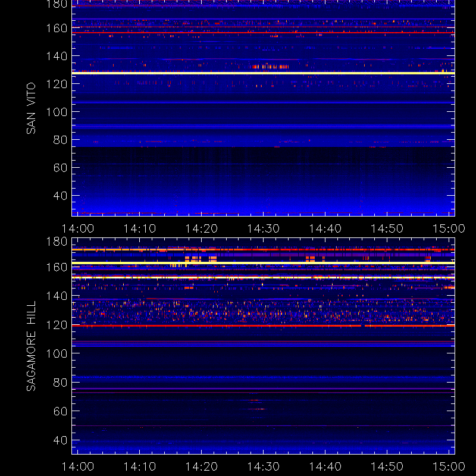Select the 120 tick label on Sagamore Hill plot

[x=57, y=325]
